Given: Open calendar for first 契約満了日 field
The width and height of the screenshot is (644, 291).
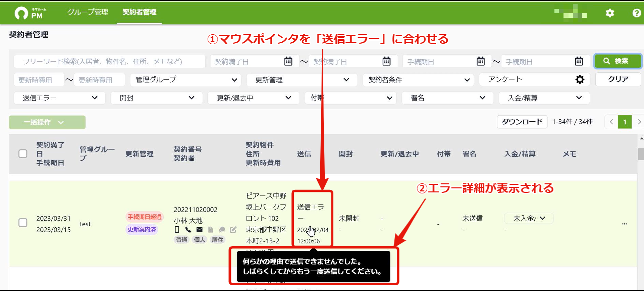Looking at the screenshot, I should [288, 61].
